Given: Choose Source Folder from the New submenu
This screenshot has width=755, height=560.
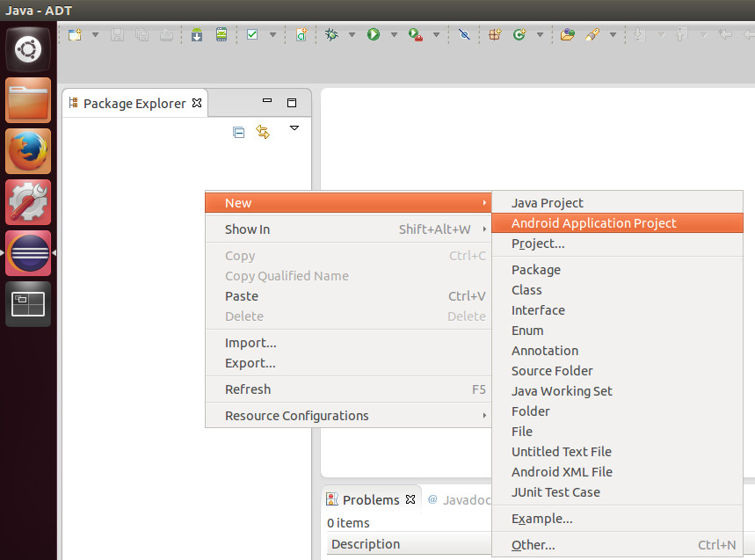Looking at the screenshot, I should coord(617,371).
